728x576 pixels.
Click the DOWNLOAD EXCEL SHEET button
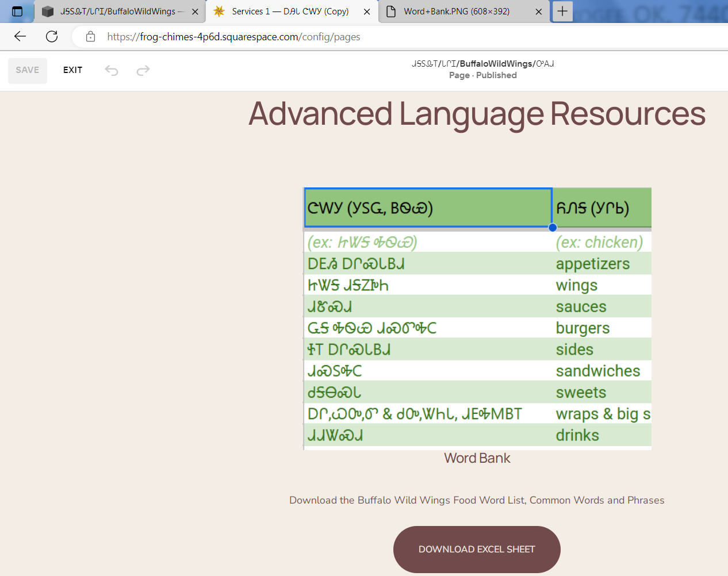[477, 549]
